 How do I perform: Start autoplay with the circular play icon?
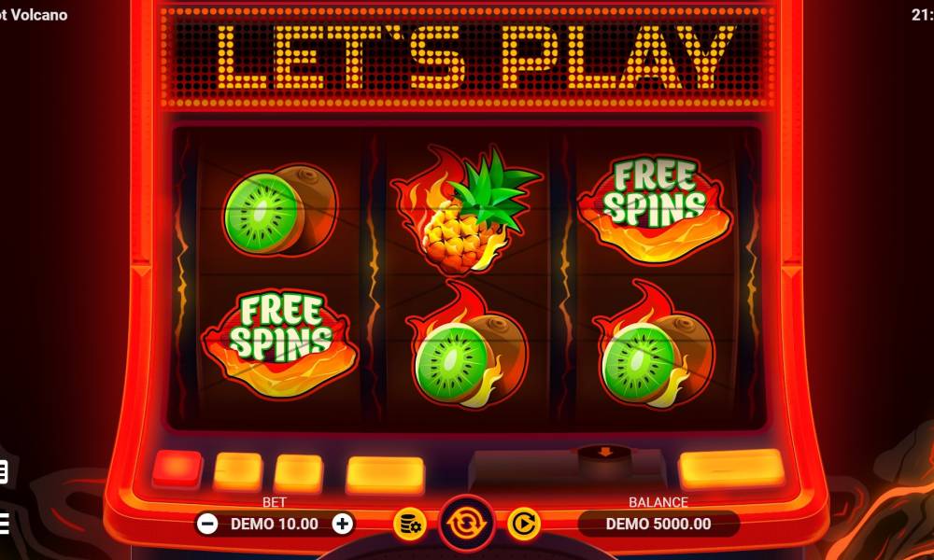[524, 524]
